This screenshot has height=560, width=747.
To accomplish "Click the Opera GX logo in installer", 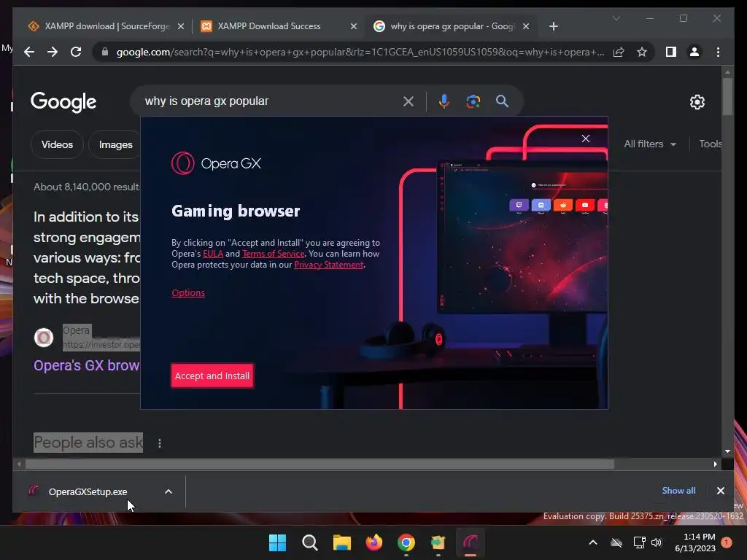I will (217, 163).
